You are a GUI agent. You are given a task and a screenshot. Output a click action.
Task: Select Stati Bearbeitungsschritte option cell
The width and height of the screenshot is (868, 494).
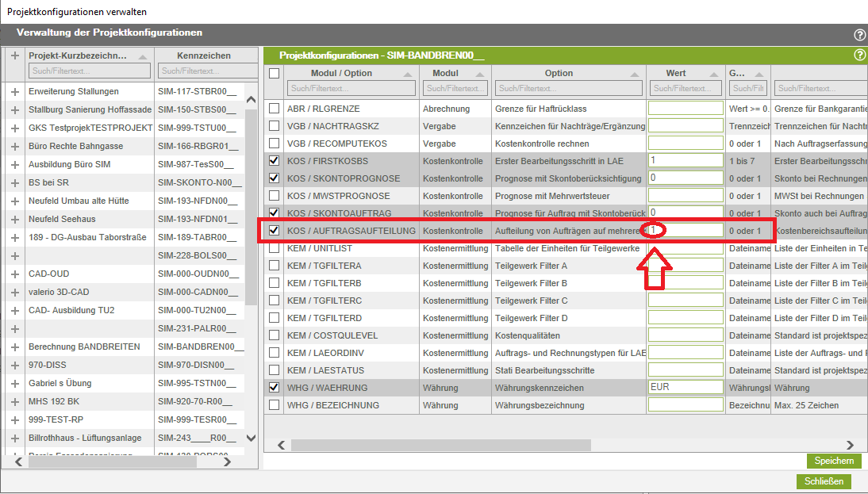pos(569,370)
